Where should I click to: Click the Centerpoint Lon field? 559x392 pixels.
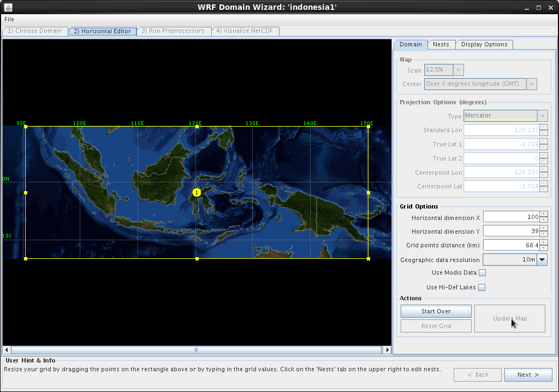[502, 173]
